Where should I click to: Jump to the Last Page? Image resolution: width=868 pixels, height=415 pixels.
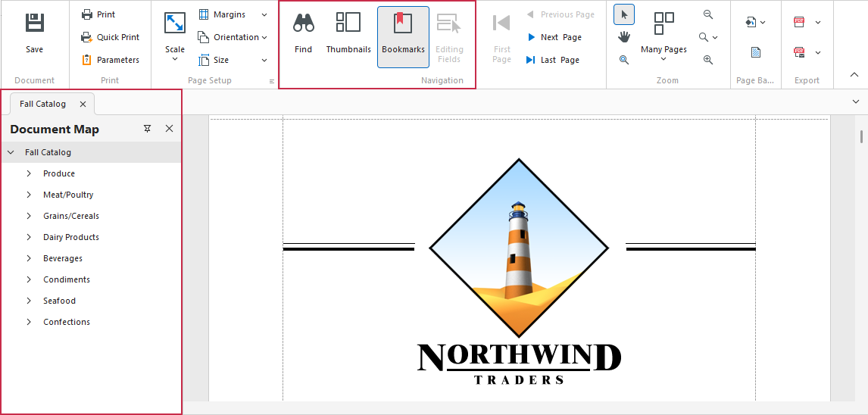click(x=552, y=60)
